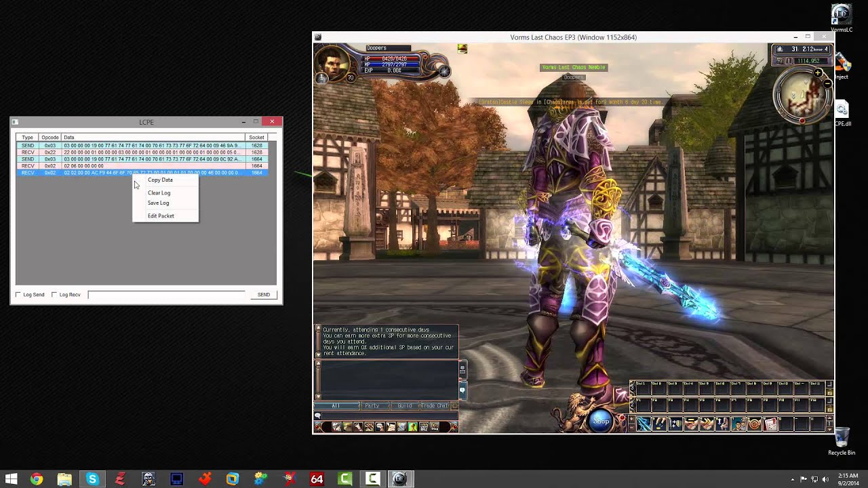Click the minus button left of skill quickslot bar
The height and width of the screenshot is (488, 868).
(x=631, y=428)
